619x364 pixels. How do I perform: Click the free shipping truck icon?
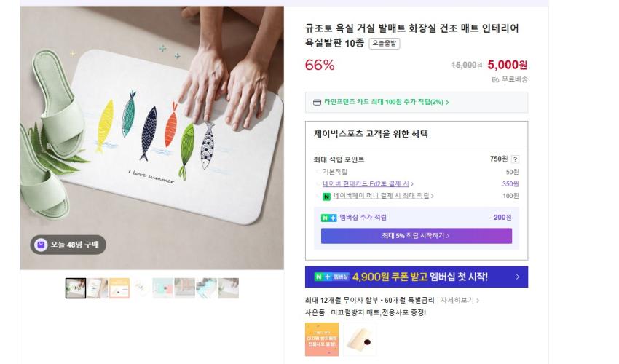(x=495, y=79)
